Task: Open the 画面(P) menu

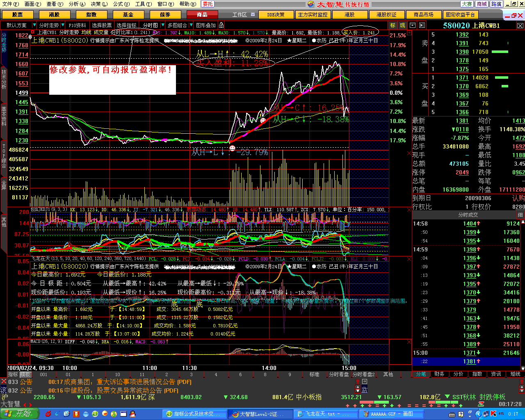Action: (x=33, y=4)
